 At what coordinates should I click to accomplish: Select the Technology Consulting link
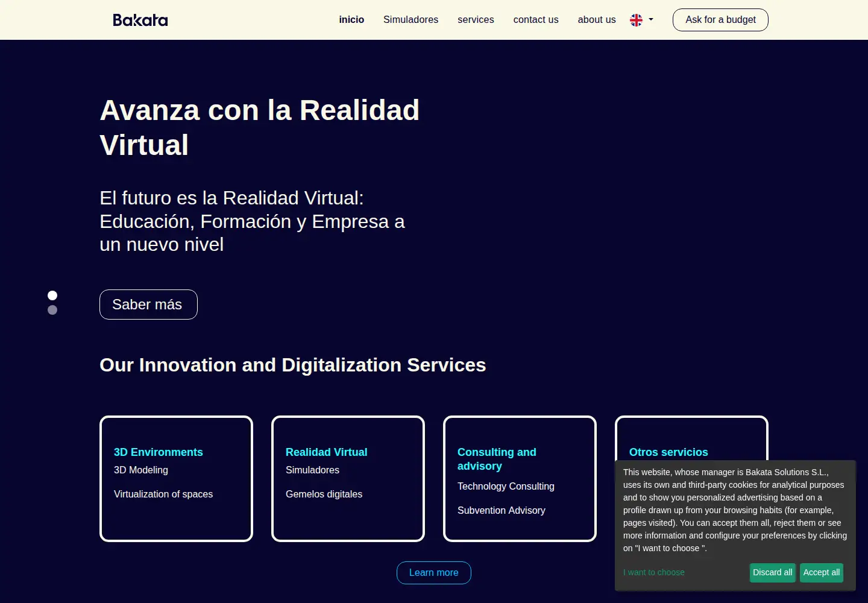point(506,487)
